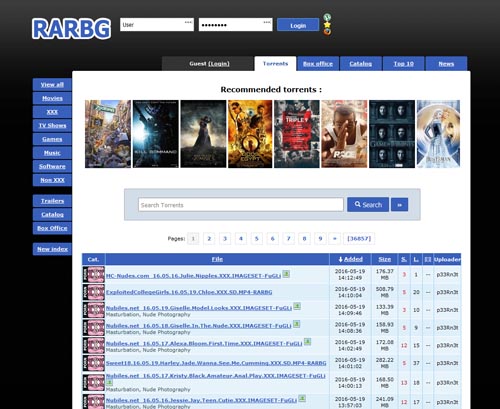Open the animated city street poster
The image size is (500, 409).
108,134
